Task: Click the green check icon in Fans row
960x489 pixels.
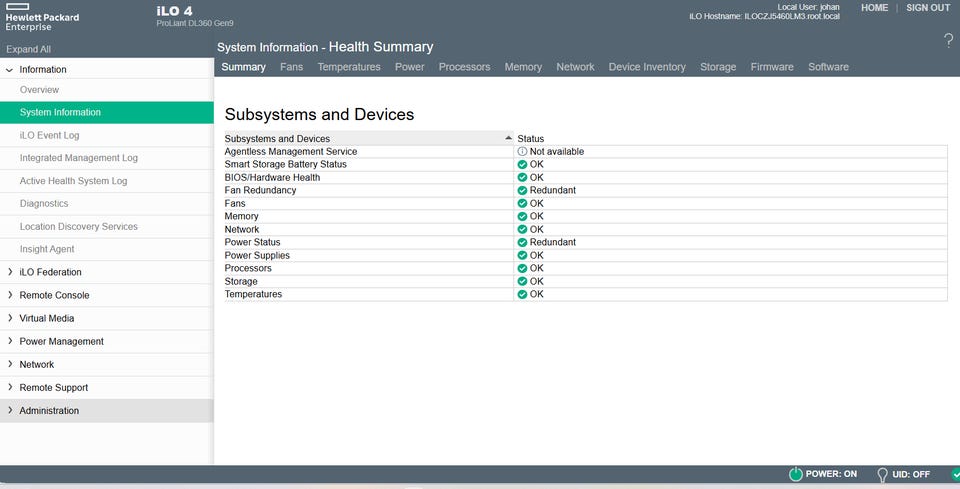Action: (522, 203)
